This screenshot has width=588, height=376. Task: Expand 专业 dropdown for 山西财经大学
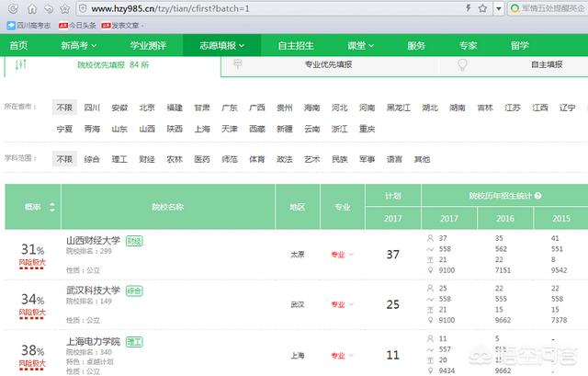[x=342, y=255]
